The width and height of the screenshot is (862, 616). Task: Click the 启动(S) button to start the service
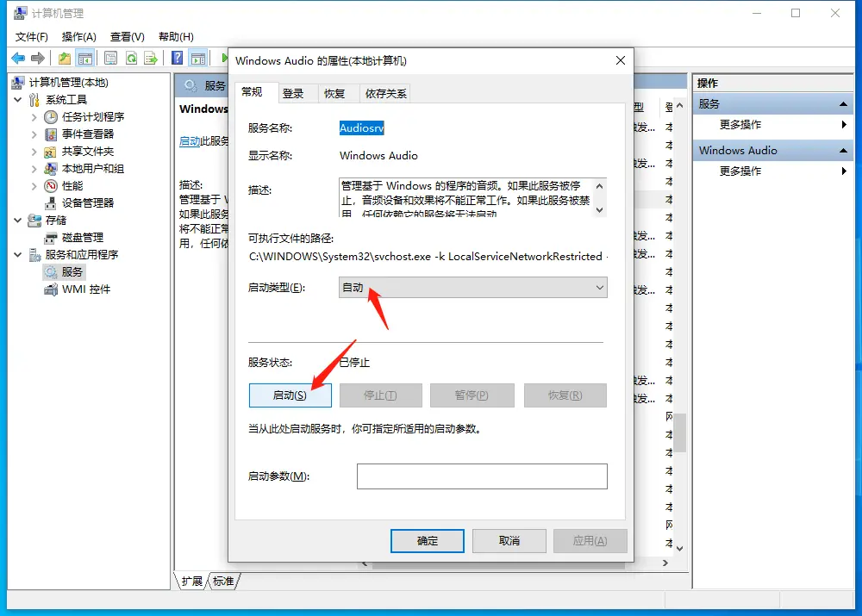(290, 395)
